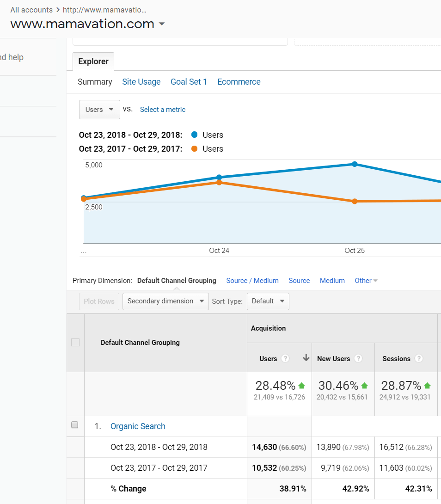Click the help icon next to Users column

(285, 359)
